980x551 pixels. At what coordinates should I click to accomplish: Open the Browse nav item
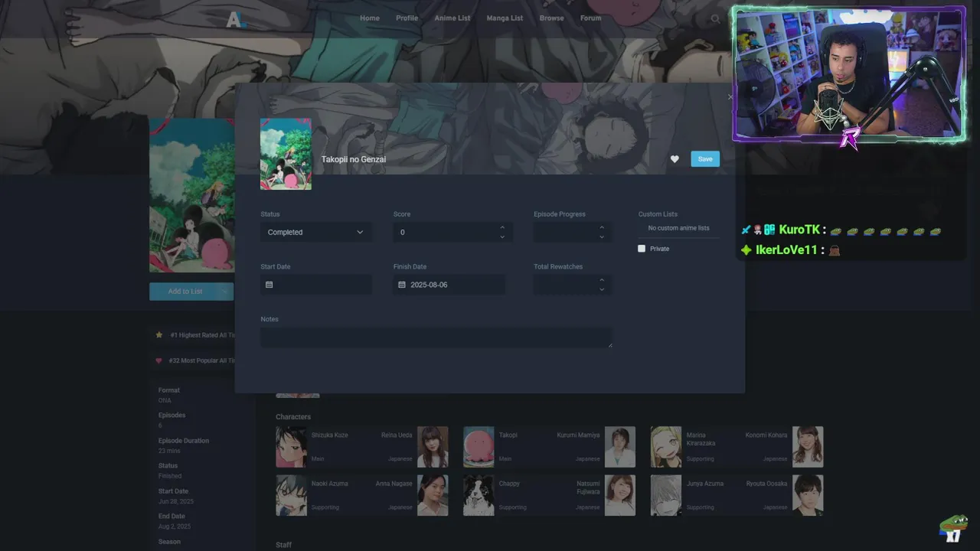(551, 18)
